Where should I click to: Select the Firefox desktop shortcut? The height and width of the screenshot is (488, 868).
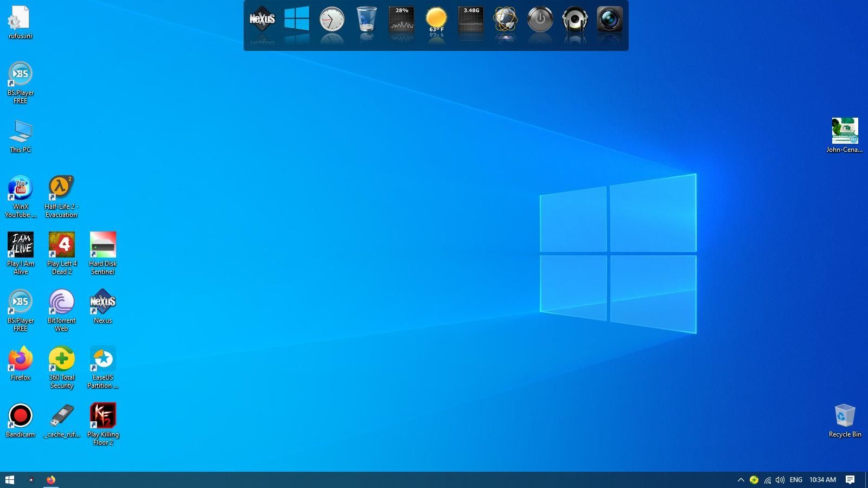[20, 363]
